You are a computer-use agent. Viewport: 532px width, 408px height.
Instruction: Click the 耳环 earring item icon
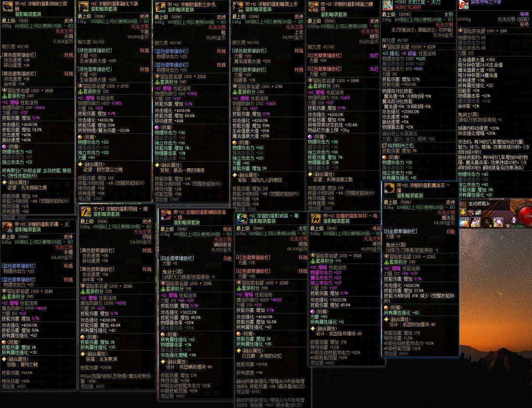[316, 218]
